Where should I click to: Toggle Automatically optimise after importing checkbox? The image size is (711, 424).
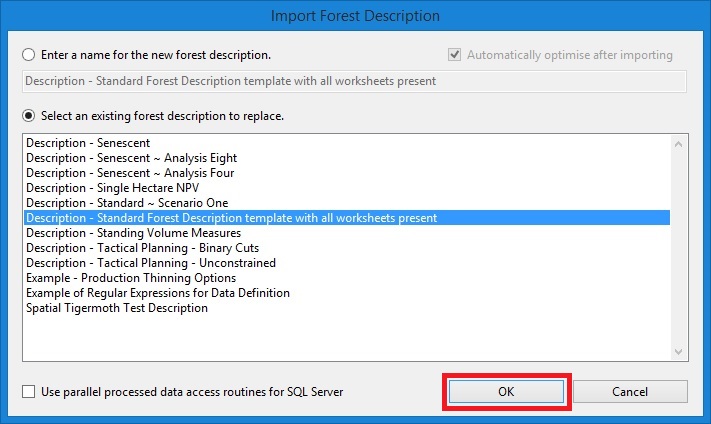(x=454, y=55)
